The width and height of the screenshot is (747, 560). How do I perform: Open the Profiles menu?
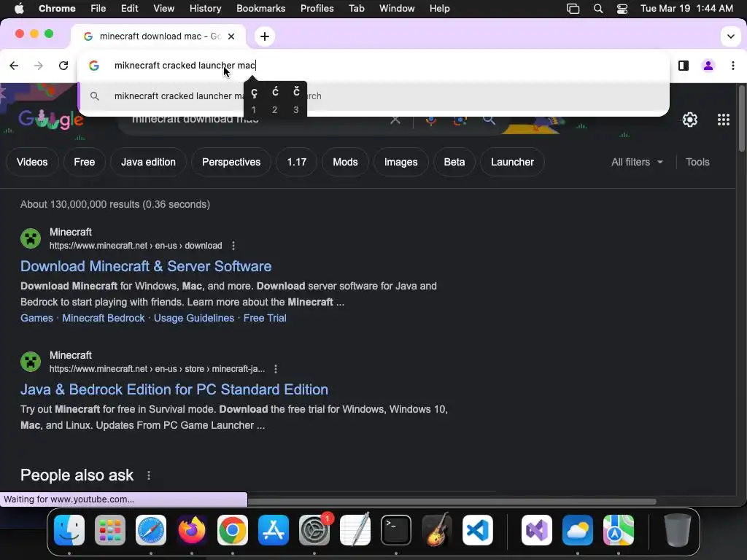click(x=317, y=9)
